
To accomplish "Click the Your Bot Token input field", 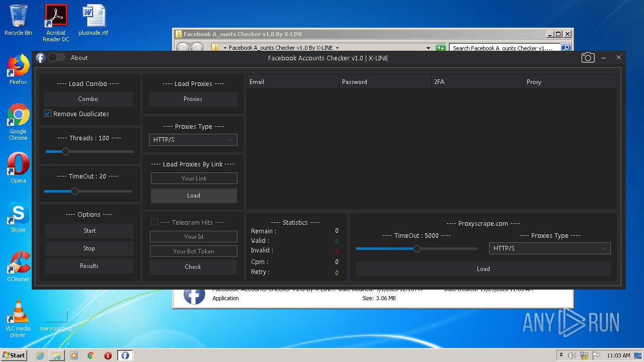I will tap(194, 251).
